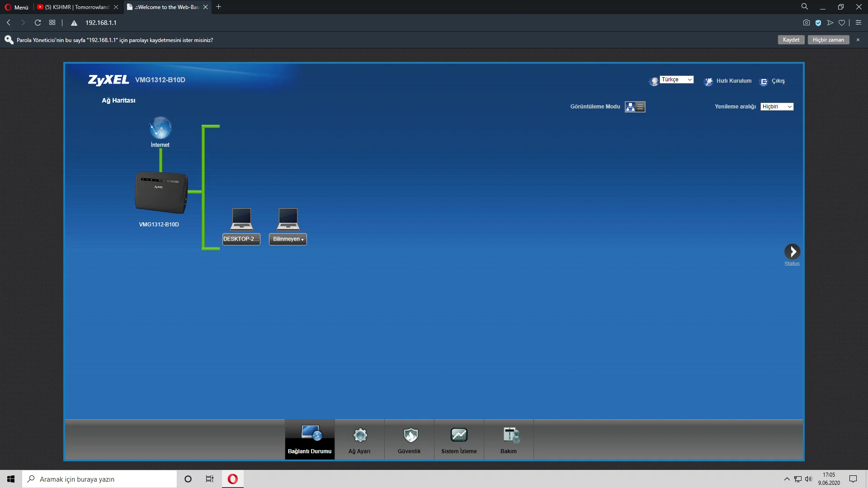This screenshot has width=868, height=488.
Task: Switch to icon view display mode
Action: pyautogui.click(x=630, y=107)
